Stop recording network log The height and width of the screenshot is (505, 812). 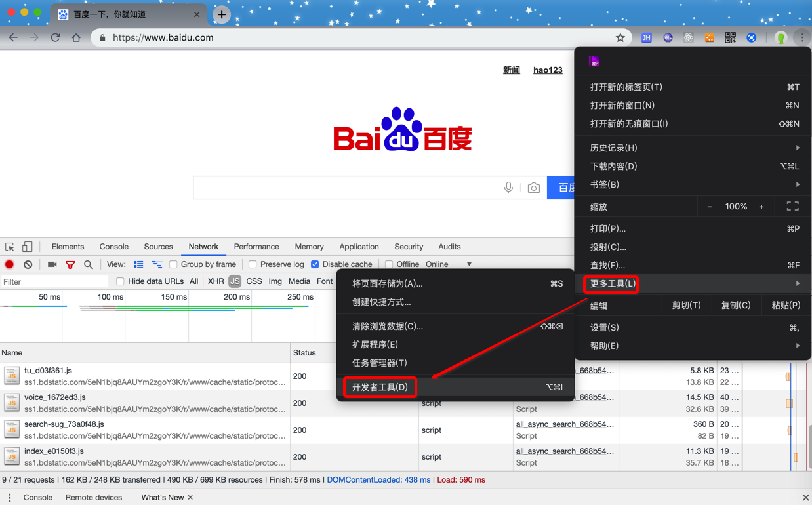[9, 264]
